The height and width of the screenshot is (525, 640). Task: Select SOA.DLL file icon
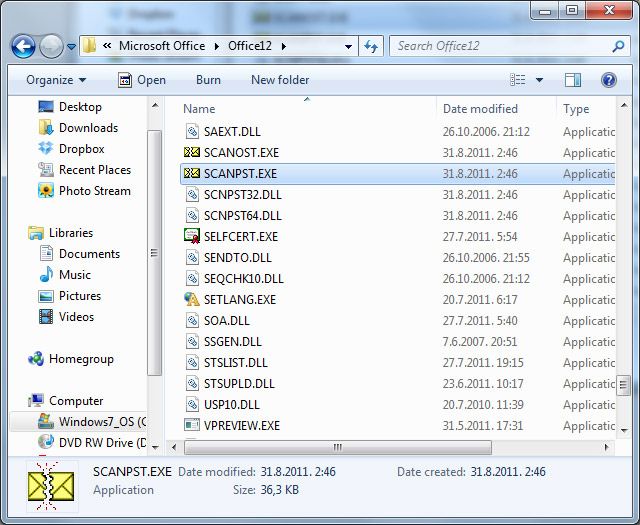(x=192, y=320)
